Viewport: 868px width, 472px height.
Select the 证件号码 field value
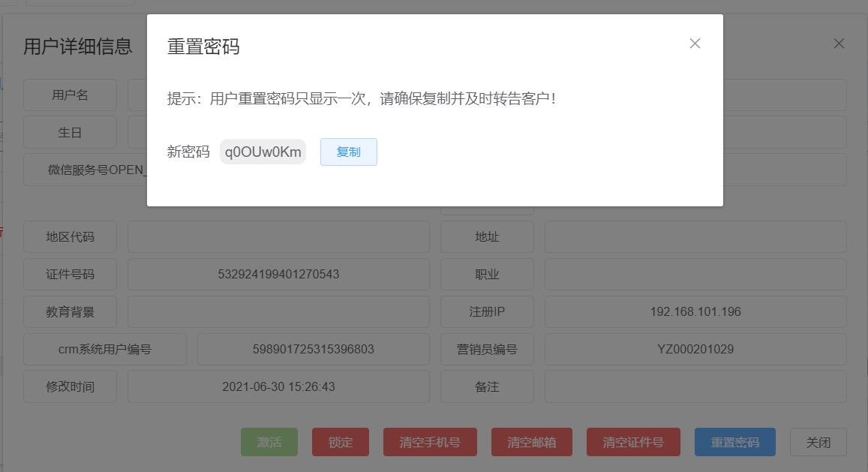(x=278, y=275)
